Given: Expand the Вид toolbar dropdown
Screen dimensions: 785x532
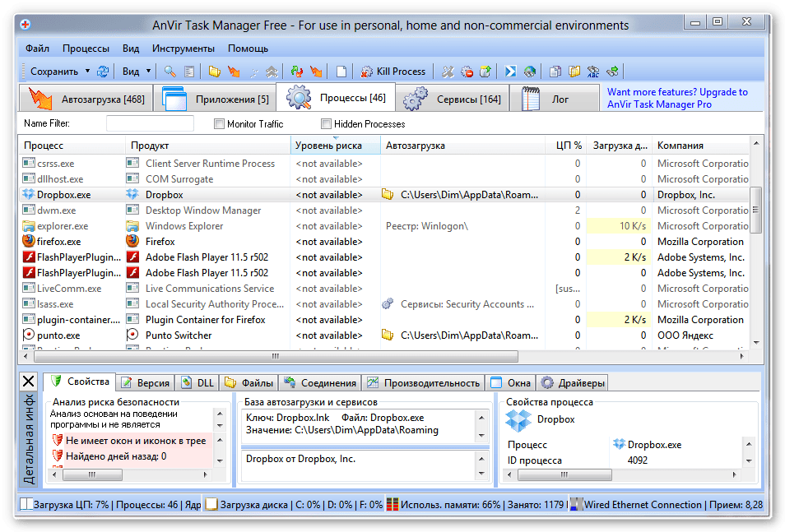Looking at the screenshot, I should click(149, 72).
